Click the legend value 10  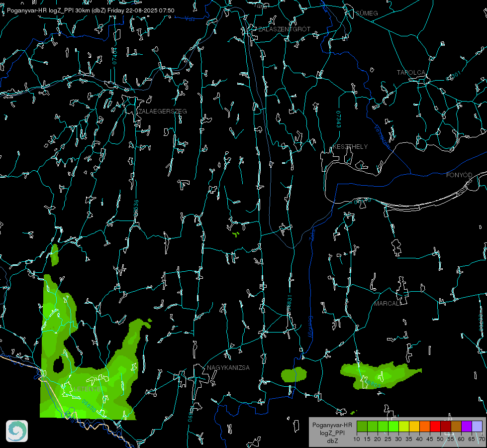point(357,440)
